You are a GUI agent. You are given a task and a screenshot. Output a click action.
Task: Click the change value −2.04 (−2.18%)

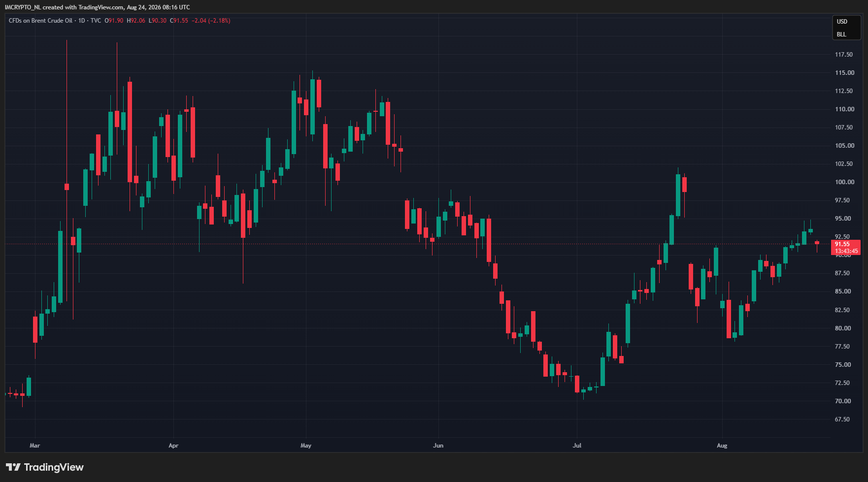pos(211,21)
